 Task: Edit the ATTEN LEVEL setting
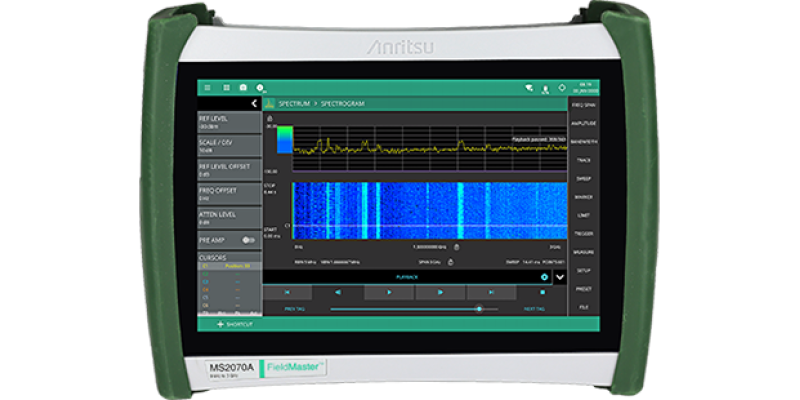(230, 218)
